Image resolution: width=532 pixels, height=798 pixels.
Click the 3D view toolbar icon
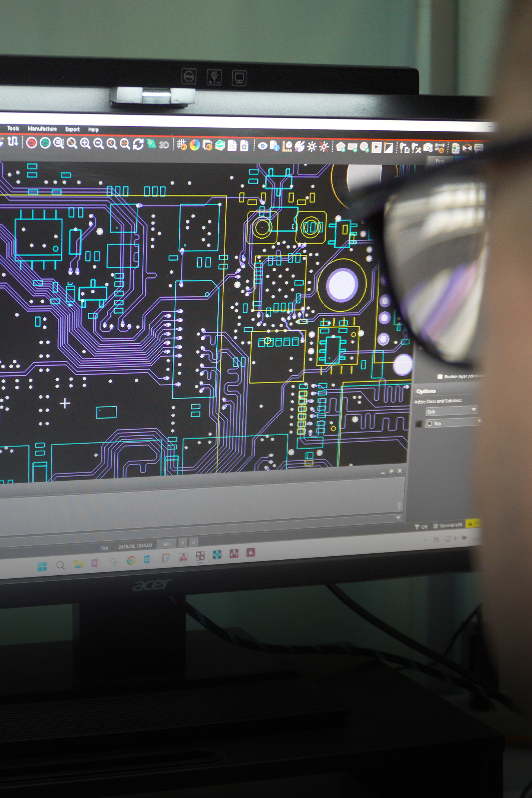click(164, 144)
